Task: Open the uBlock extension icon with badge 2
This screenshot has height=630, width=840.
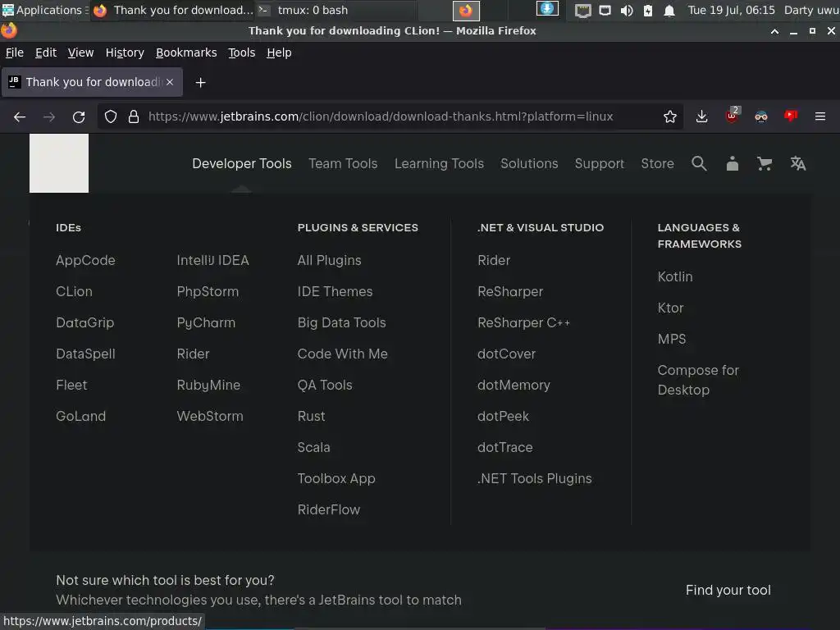Action: 733,115
